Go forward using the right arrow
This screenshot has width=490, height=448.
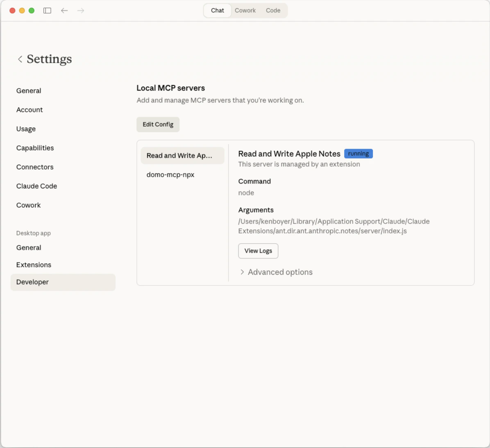click(81, 11)
